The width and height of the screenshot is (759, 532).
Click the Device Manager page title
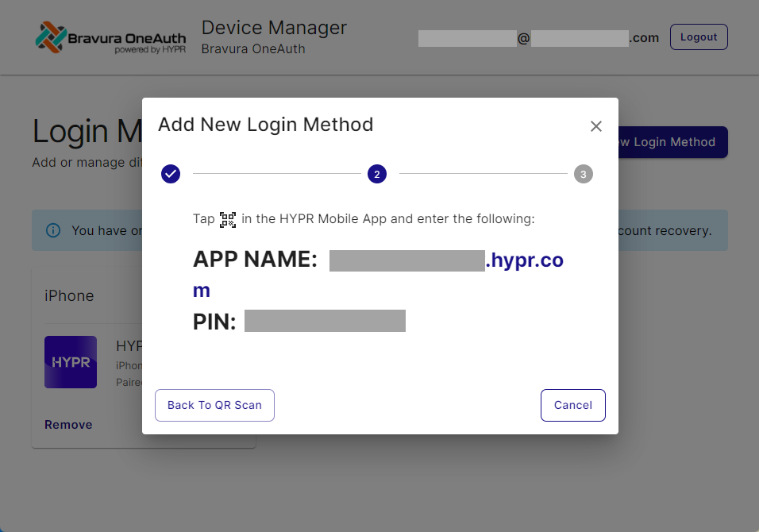[x=274, y=28]
